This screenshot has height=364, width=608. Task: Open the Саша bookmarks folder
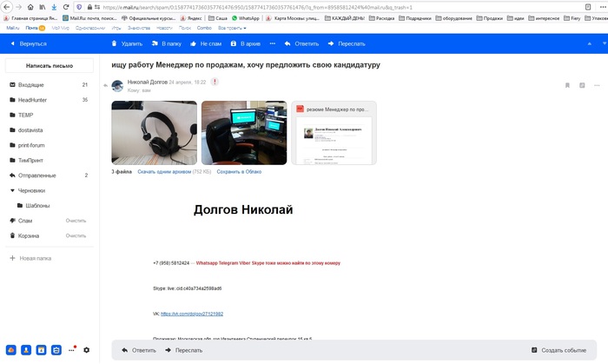(217, 18)
